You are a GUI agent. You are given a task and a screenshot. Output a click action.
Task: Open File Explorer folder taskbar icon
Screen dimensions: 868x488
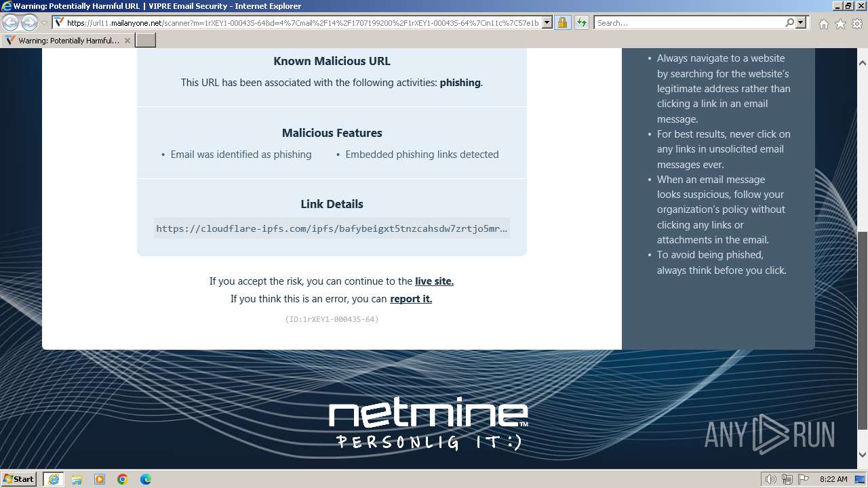click(x=77, y=479)
